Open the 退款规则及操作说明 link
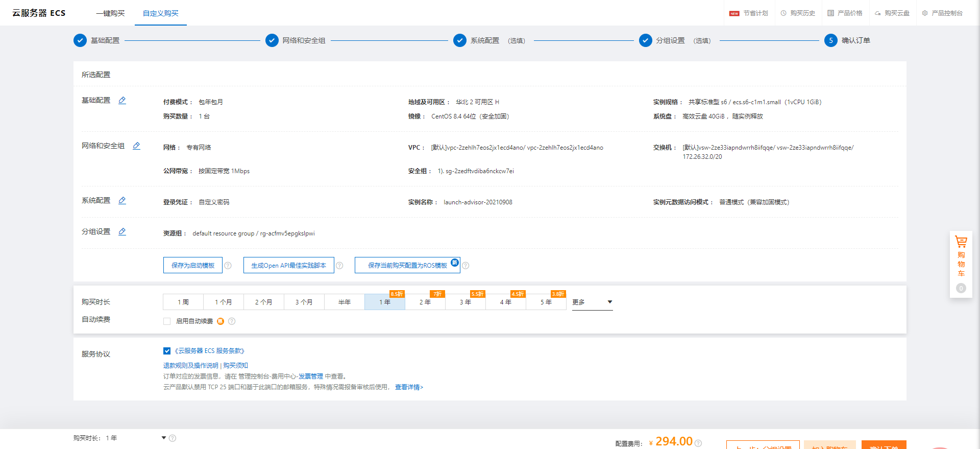The width and height of the screenshot is (980, 449). 191,366
